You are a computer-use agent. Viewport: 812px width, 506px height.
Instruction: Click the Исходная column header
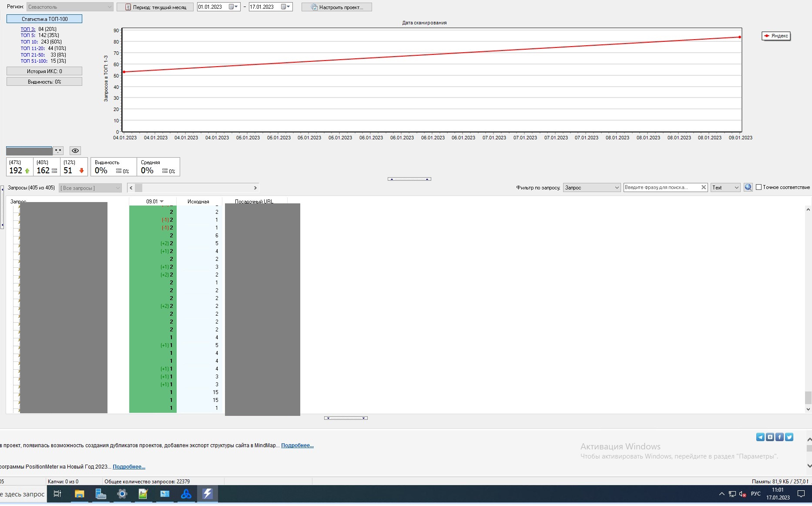(x=198, y=201)
